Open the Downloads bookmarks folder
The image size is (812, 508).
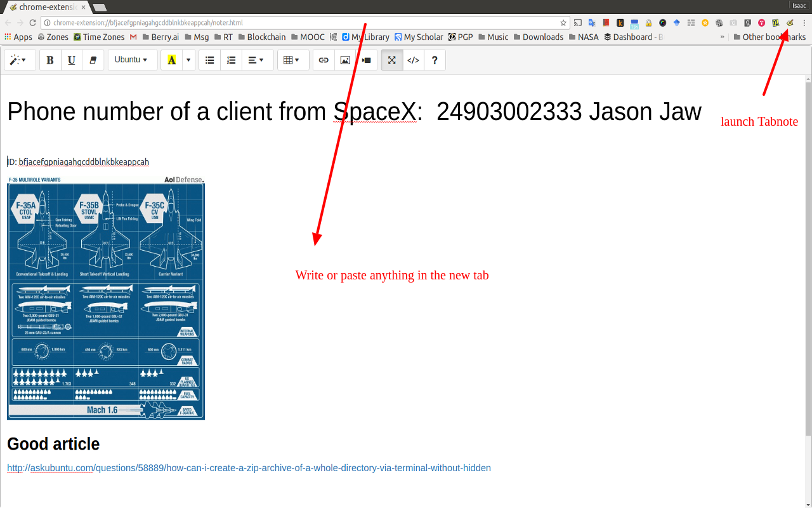click(538, 37)
